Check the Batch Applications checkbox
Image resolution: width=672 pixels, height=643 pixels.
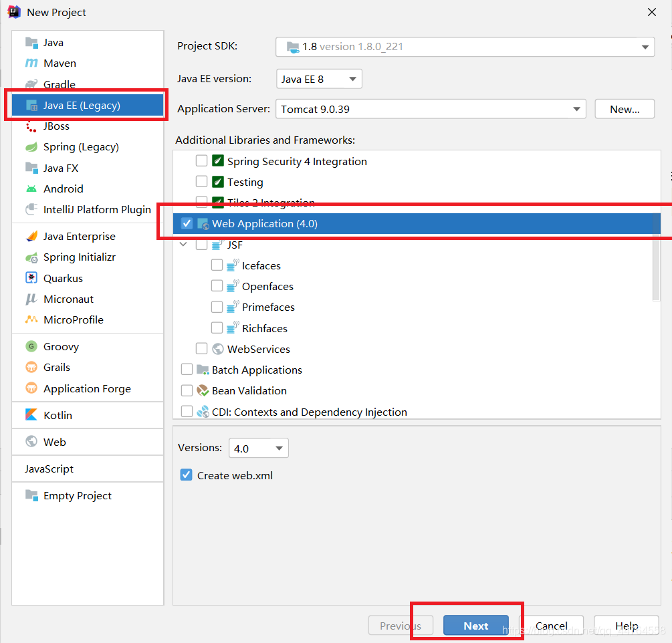(187, 369)
